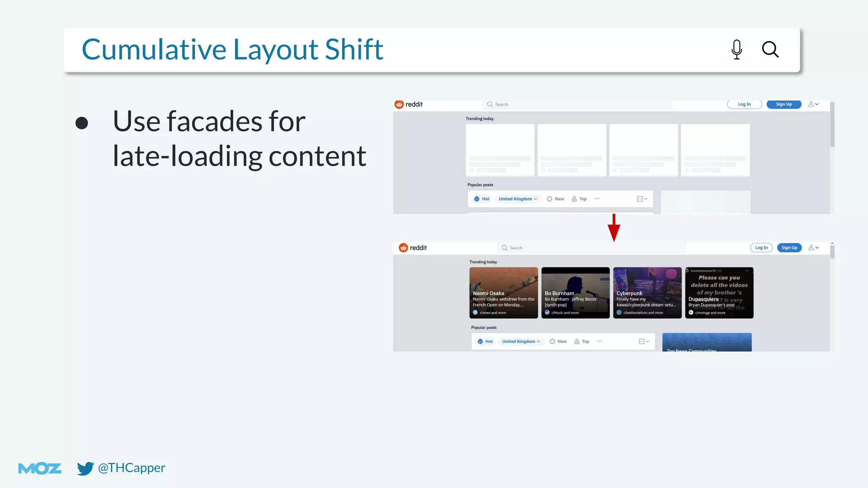Image resolution: width=868 pixels, height=488 pixels.
Task: Click the magnifying glass search icon
Action: pyautogui.click(x=770, y=49)
